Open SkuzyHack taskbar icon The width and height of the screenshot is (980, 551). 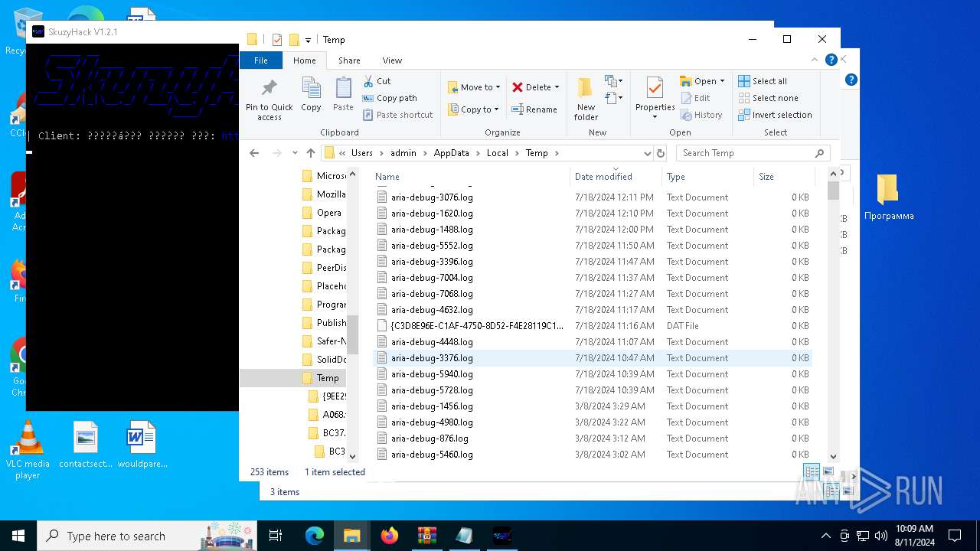coord(501,536)
